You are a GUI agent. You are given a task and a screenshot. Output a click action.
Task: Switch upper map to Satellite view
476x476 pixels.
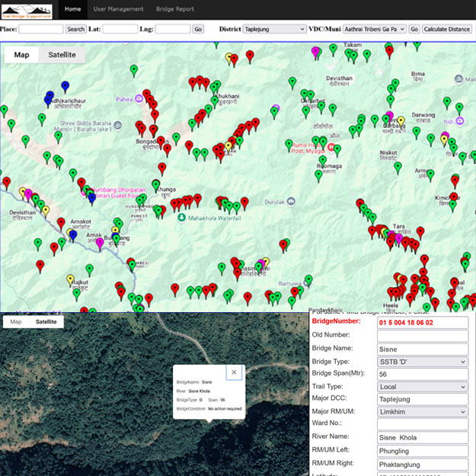62,55
